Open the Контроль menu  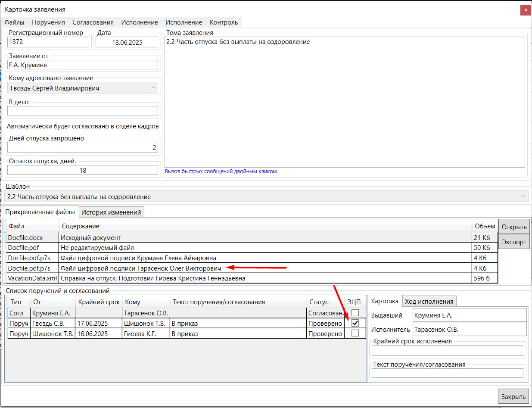point(224,22)
